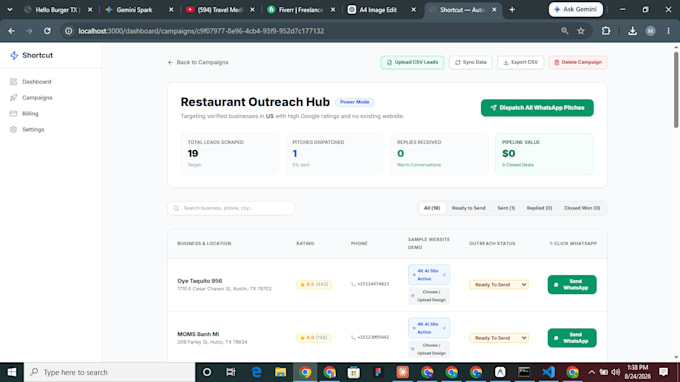Click the Power Mode badge
The height and width of the screenshot is (382, 680).
pyautogui.click(x=354, y=102)
